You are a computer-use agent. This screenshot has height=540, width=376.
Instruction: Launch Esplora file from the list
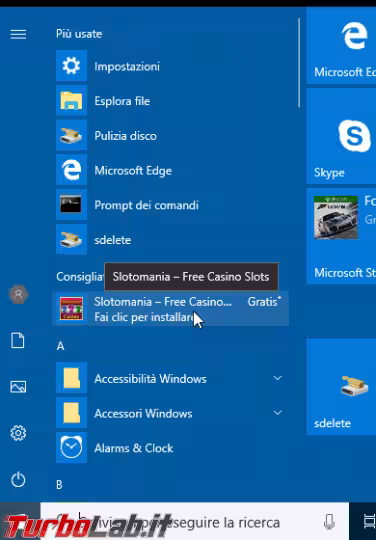pyautogui.click(x=170, y=101)
